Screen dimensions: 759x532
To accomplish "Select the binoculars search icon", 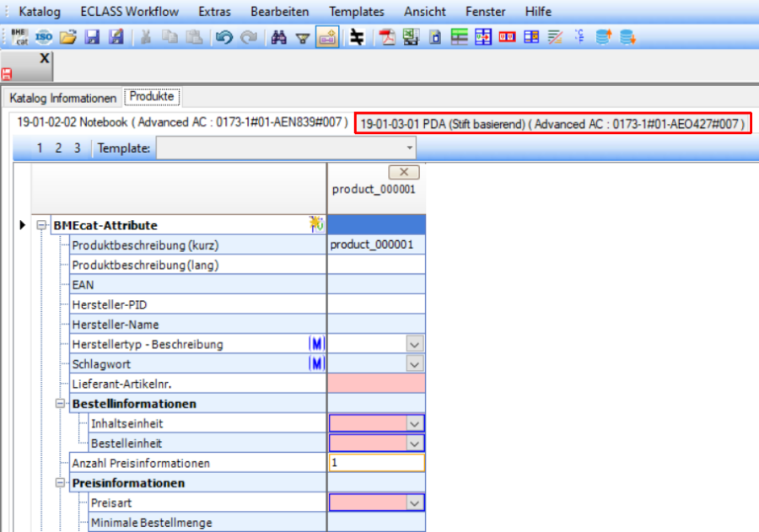I will click(278, 37).
